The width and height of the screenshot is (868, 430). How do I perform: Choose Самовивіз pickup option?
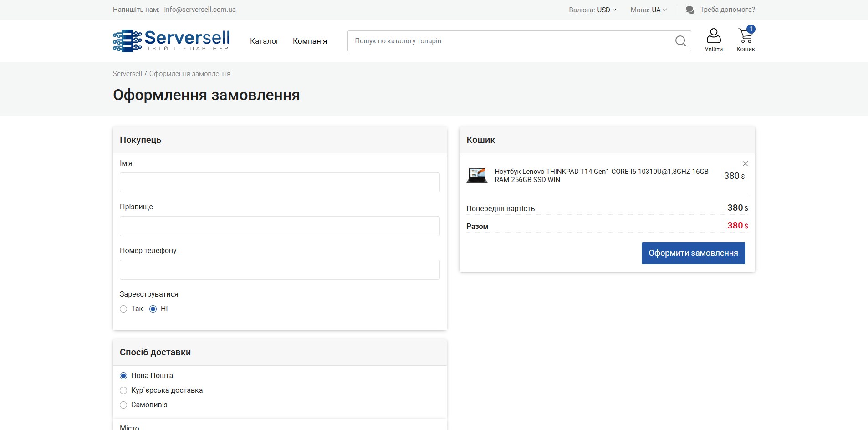[123, 405]
